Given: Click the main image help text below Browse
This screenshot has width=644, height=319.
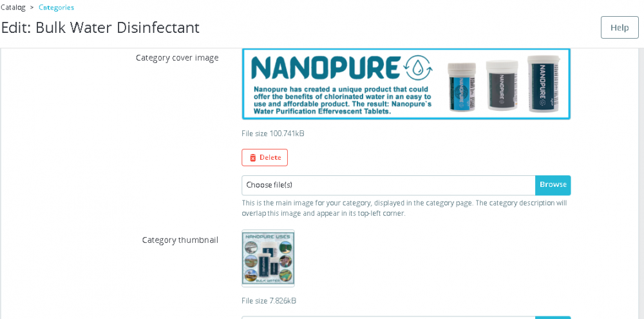Looking at the screenshot, I should [x=404, y=208].
